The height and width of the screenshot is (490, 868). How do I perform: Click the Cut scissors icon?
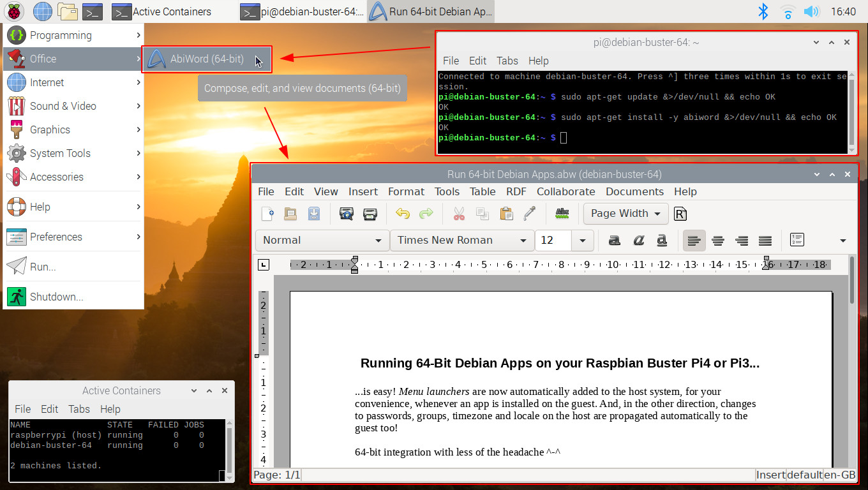tap(459, 214)
